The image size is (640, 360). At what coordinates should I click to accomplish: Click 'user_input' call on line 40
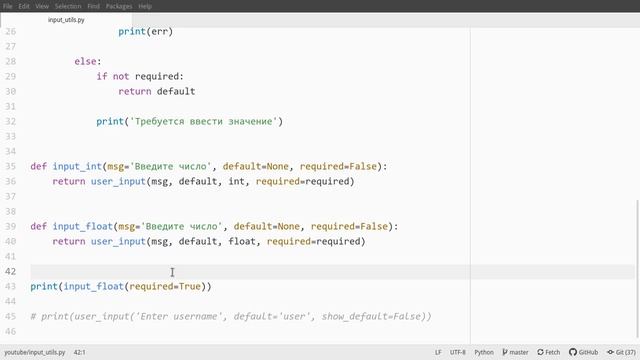118,241
